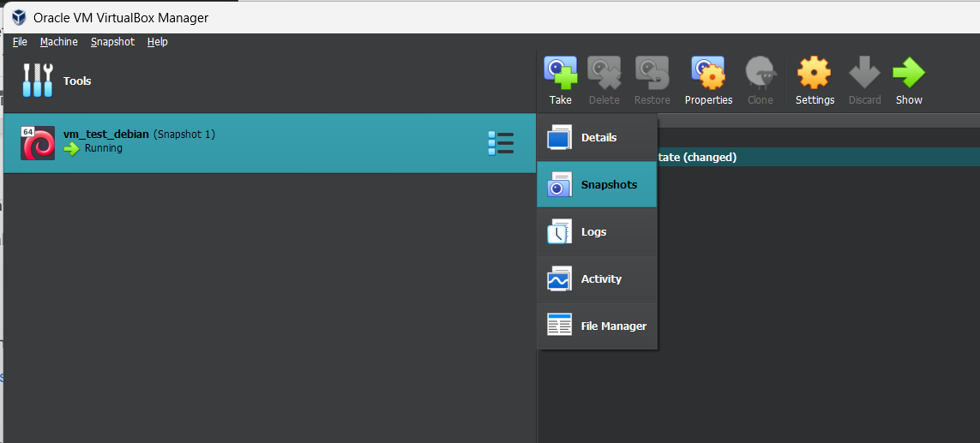Viewport: 980px width, 443px height.
Task: Click the Delete snapshot toolbar icon
Action: point(604,75)
